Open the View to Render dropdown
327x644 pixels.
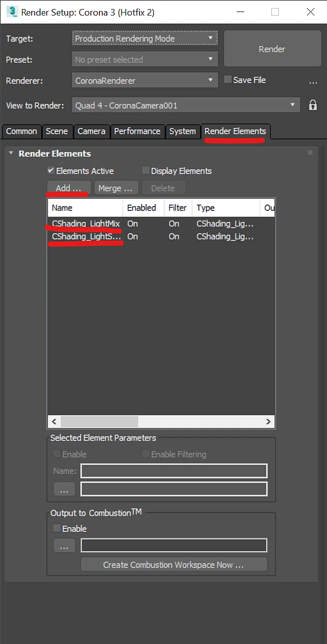tap(186, 106)
